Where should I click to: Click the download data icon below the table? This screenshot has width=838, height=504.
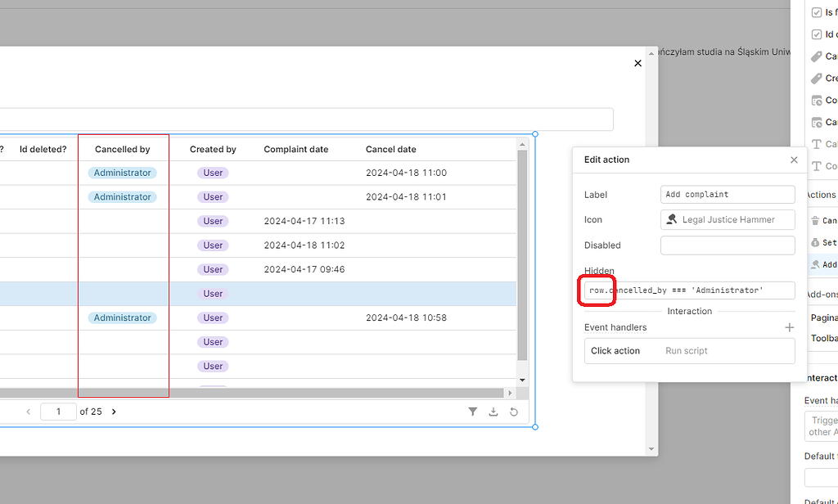click(x=493, y=412)
